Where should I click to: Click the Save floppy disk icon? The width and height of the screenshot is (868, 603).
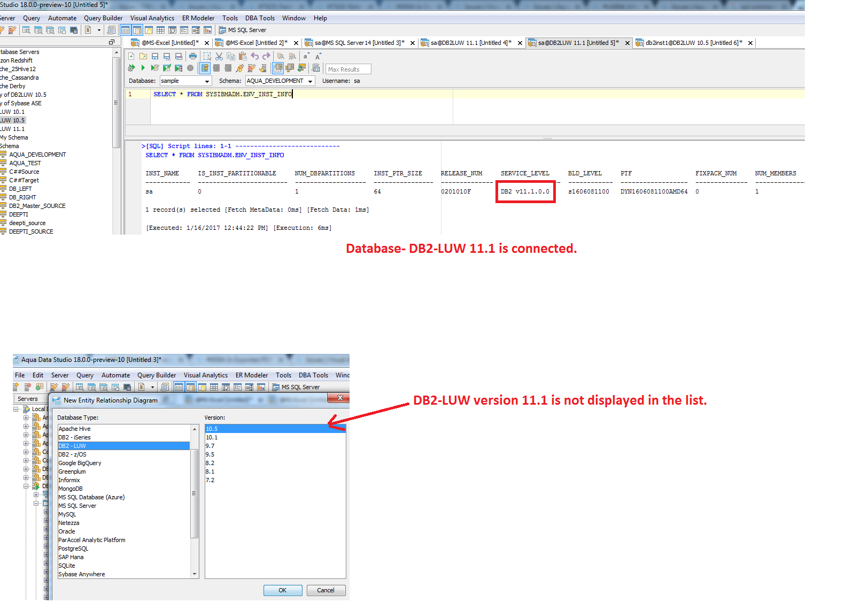coord(155,56)
